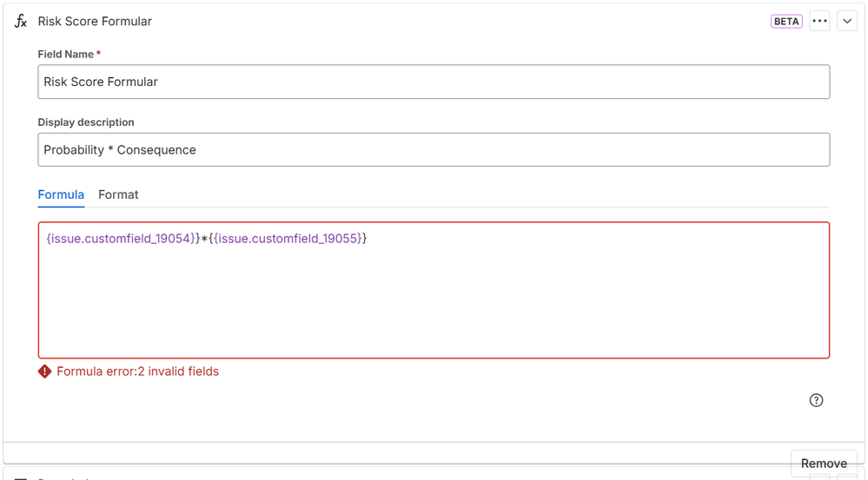This screenshot has width=868, height=480.
Task: Click inside the formula editor text area
Action: (434, 290)
